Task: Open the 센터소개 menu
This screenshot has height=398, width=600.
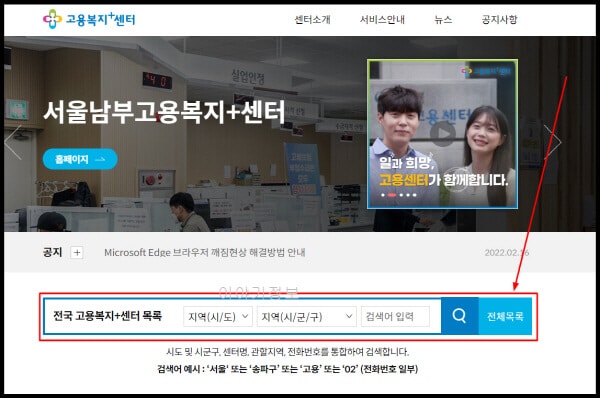Action: 312,19
